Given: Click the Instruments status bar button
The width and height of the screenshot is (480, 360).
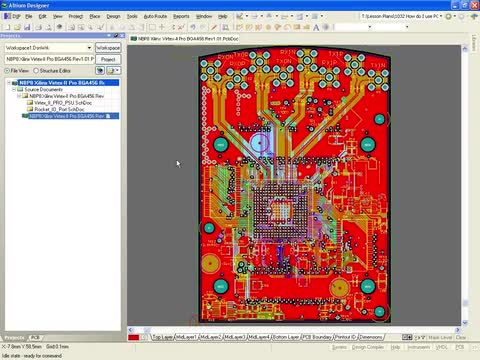Looking at the screenshot, I should click(x=419, y=347).
